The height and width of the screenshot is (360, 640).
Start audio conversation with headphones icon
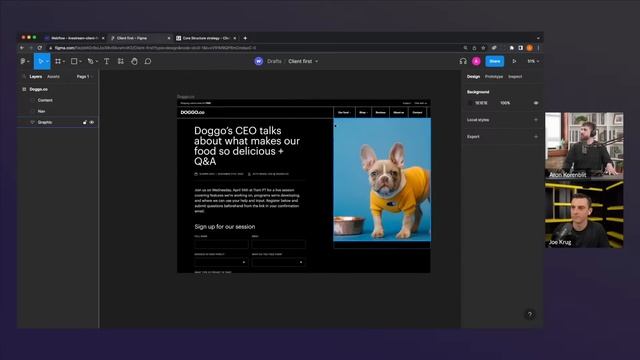(463, 61)
